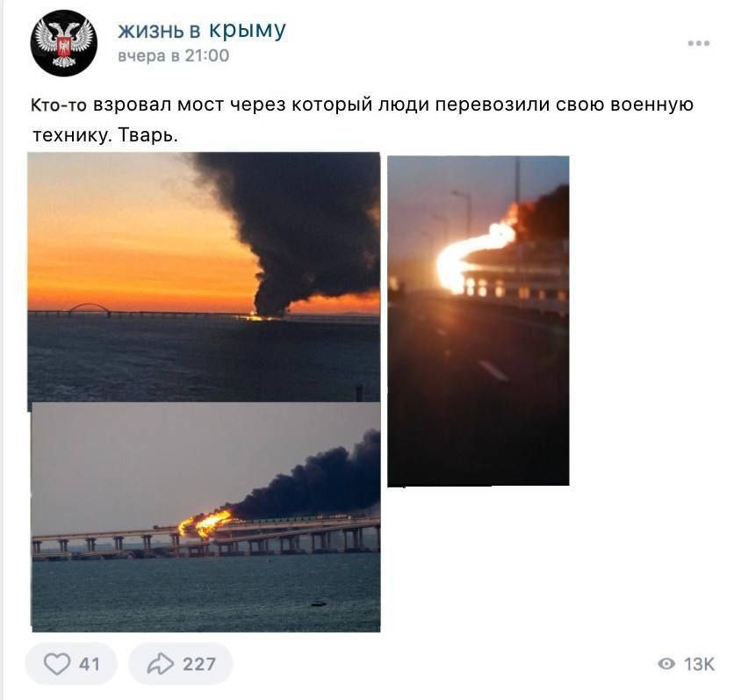Share the post with 227 reposts

[x=181, y=664]
